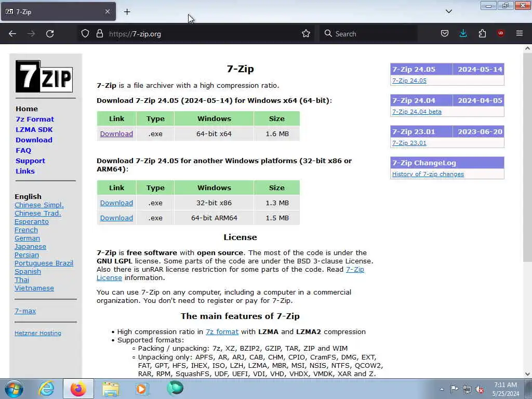Open 7-Zip 24.05 news link
The width and height of the screenshot is (532, 399).
(409, 81)
